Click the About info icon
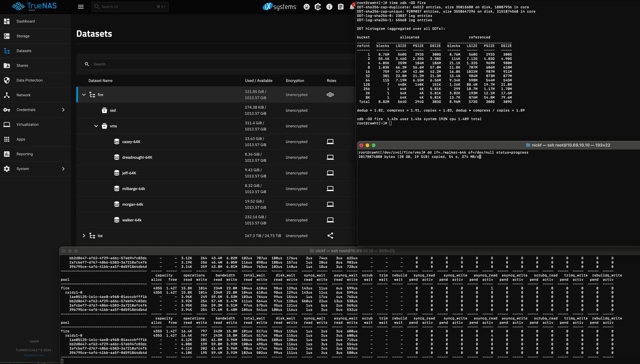The width and height of the screenshot is (640, 364). pyautogui.click(x=329, y=7)
